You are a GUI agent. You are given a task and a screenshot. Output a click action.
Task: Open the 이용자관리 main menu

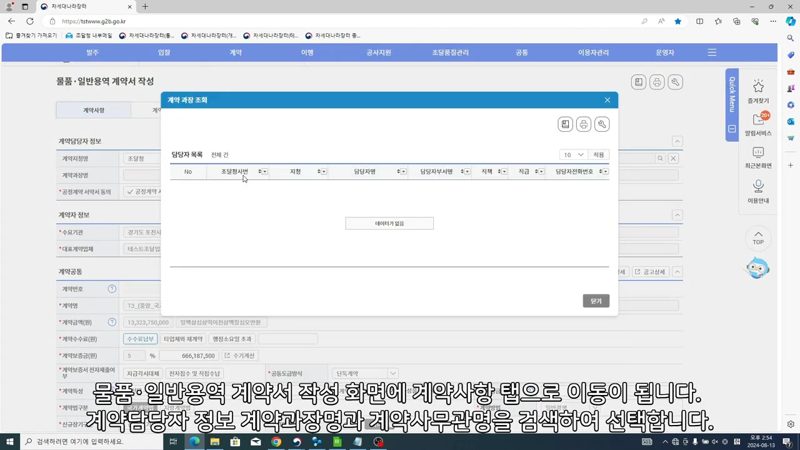tap(593, 53)
